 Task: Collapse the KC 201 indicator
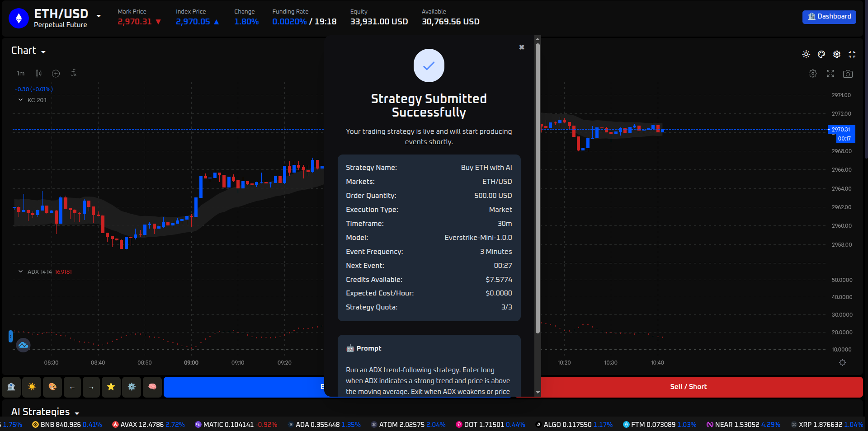[x=20, y=100]
